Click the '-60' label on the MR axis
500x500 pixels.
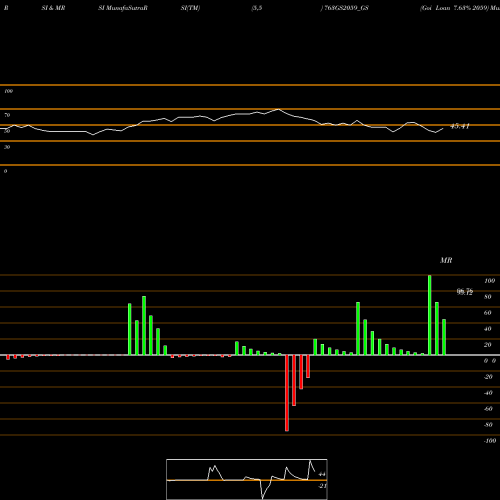pos(488,409)
